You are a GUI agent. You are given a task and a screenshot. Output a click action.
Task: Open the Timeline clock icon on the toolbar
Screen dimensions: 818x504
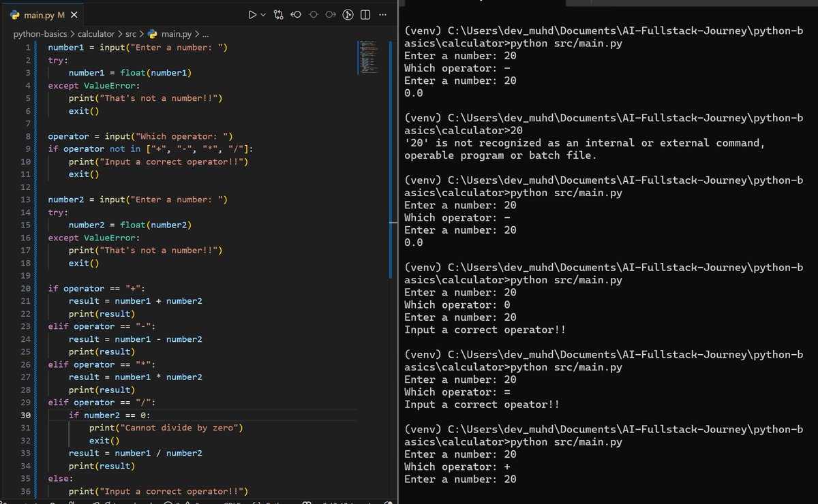pyautogui.click(x=348, y=15)
